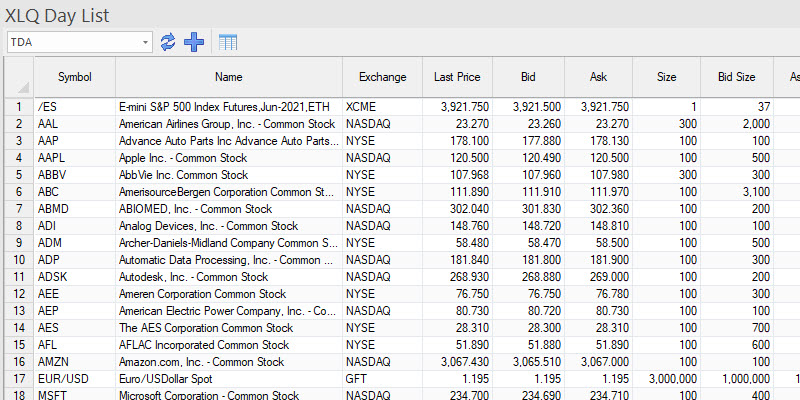Click the blue plus add icon
Viewport: 800px width, 400px height.
click(x=194, y=42)
